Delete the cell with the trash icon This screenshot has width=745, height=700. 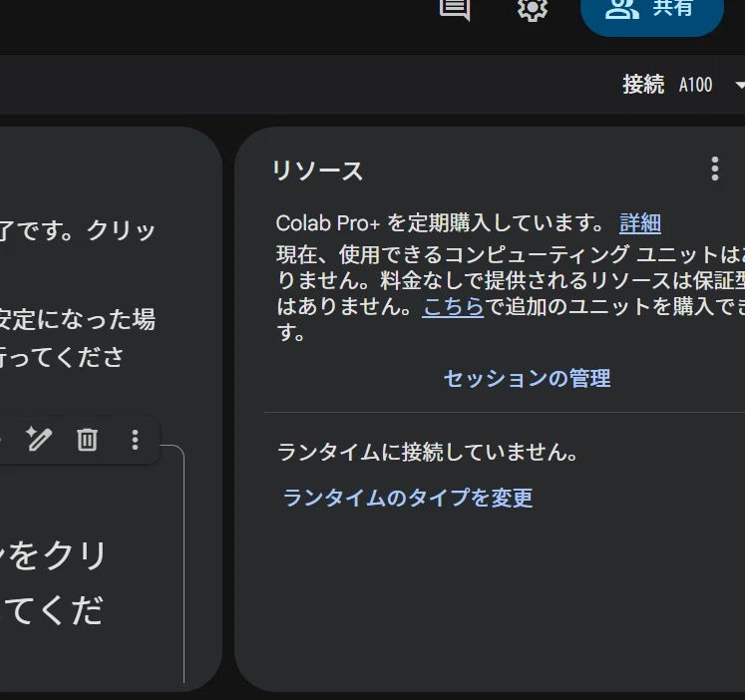(x=87, y=440)
